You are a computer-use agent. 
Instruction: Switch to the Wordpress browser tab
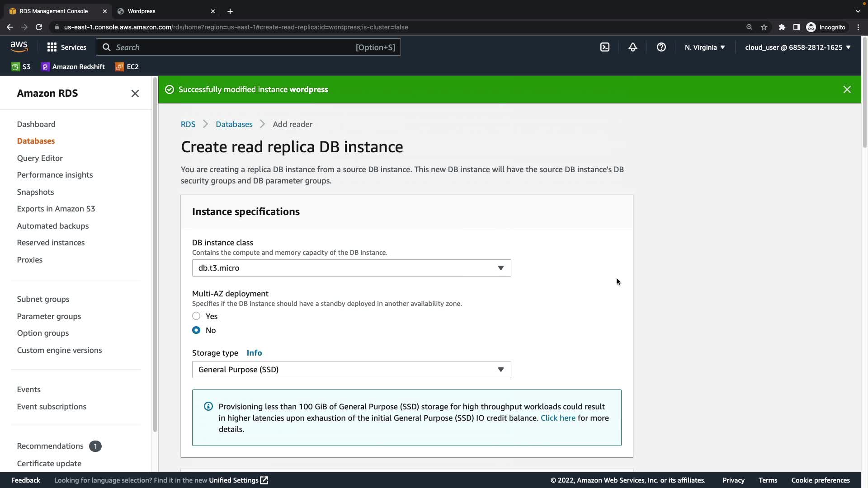pyautogui.click(x=142, y=11)
